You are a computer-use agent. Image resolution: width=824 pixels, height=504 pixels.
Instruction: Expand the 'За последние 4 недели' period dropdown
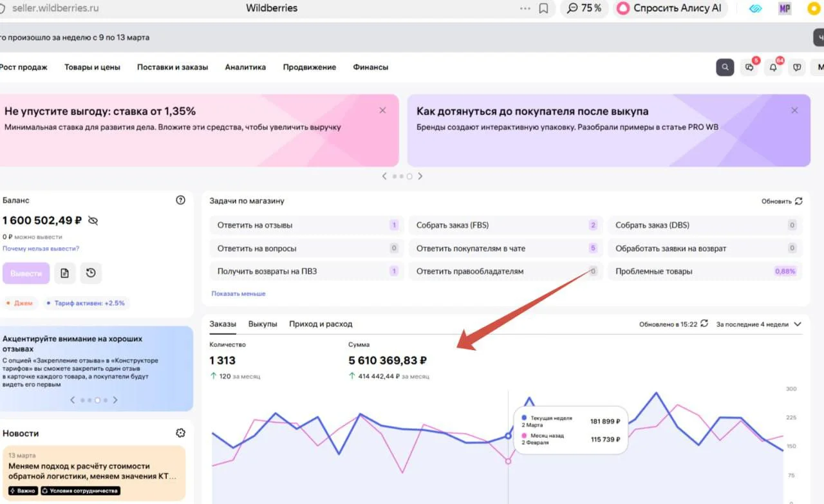tap(759, 324)
